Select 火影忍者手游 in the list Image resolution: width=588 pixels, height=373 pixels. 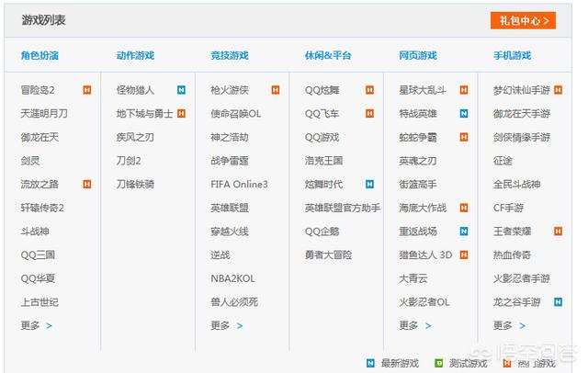[521, 278]
